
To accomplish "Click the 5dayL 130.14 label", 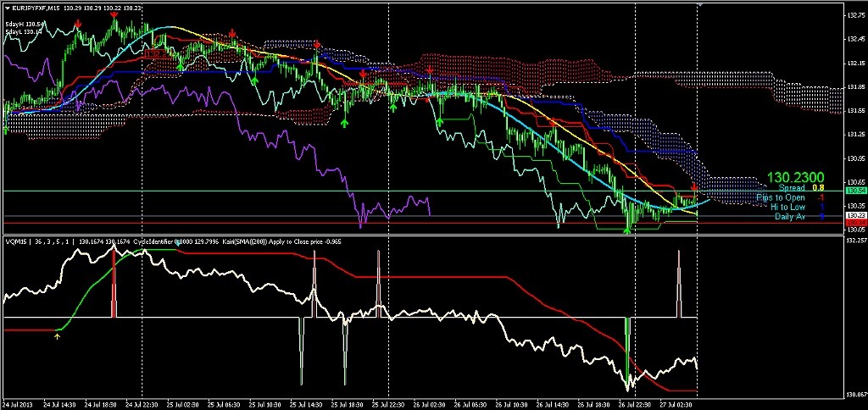I will point(23,32).
